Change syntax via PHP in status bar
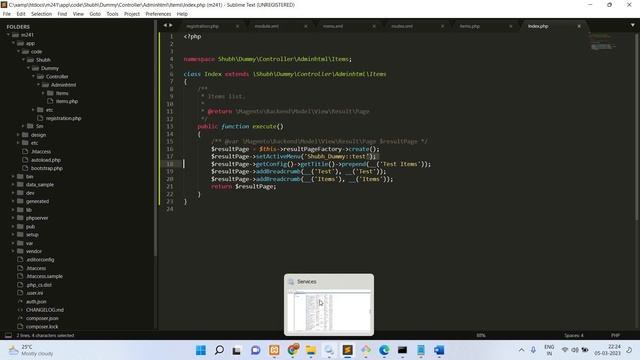This screenshot has height=360, width=640. tap(615, 335)
